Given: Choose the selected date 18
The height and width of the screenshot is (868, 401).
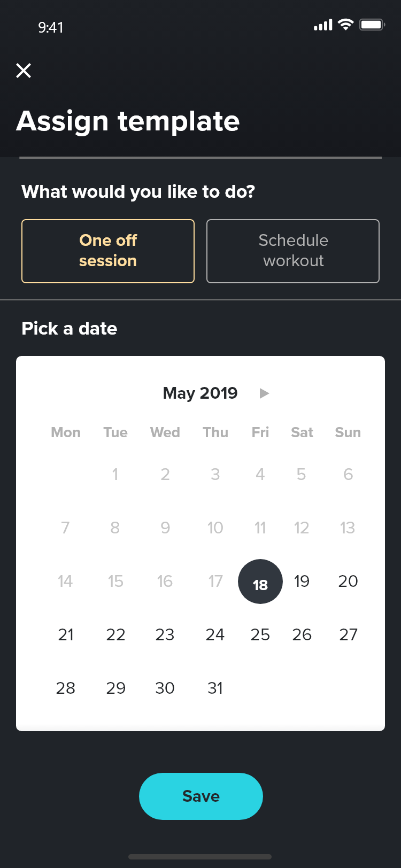Looking at the screenshot, I should tap(260, 582).
